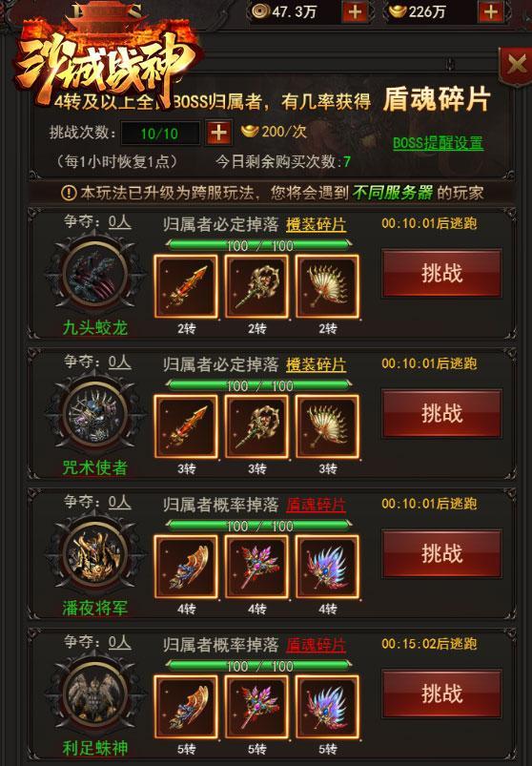
Task: Inspect the 5转 blade reward of 利足蛛神
Action: [186, 707]
